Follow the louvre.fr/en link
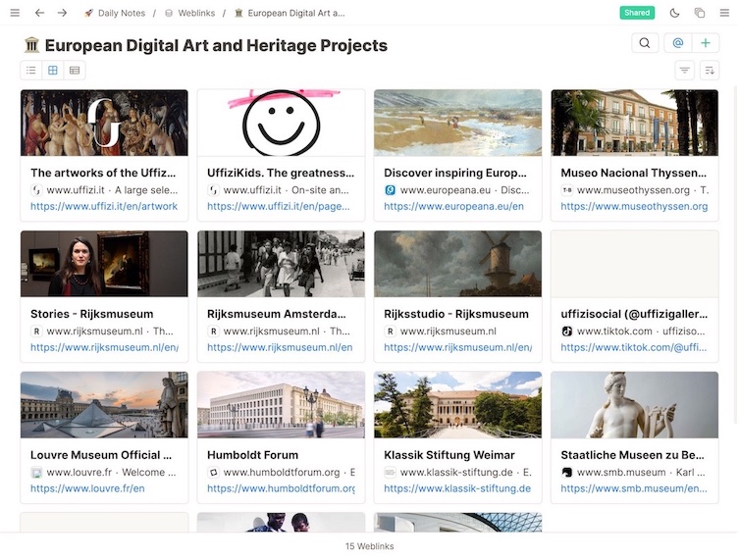 click(x=87, y=488)
